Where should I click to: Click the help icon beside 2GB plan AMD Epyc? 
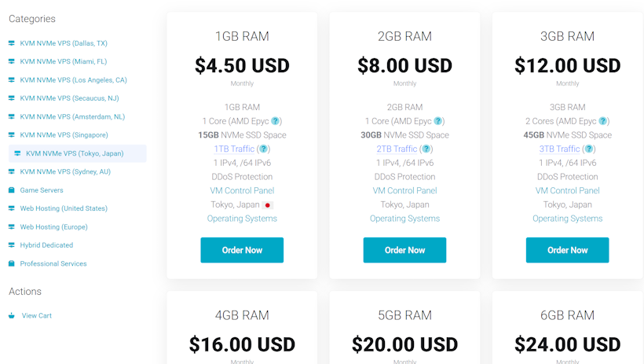pos(438,121)
